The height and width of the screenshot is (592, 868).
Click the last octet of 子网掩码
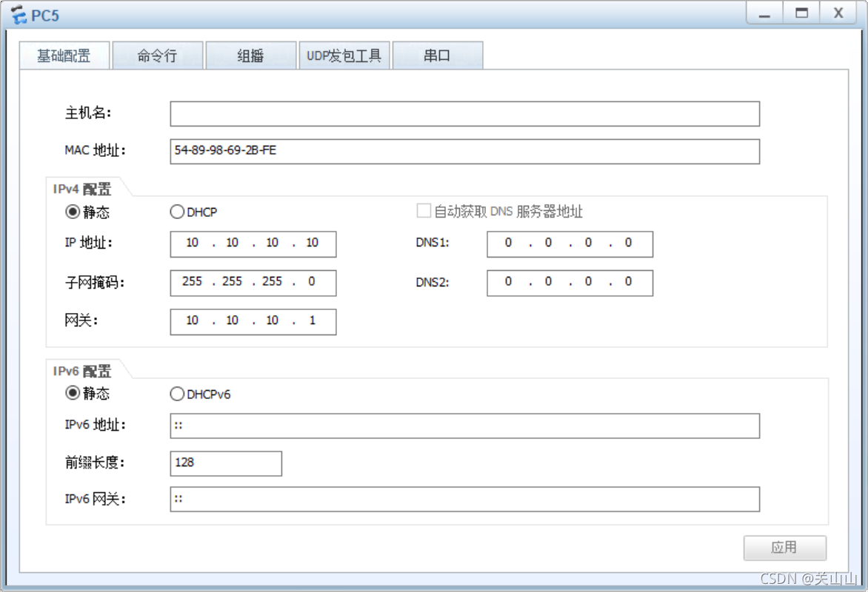(x=312, y=282)
